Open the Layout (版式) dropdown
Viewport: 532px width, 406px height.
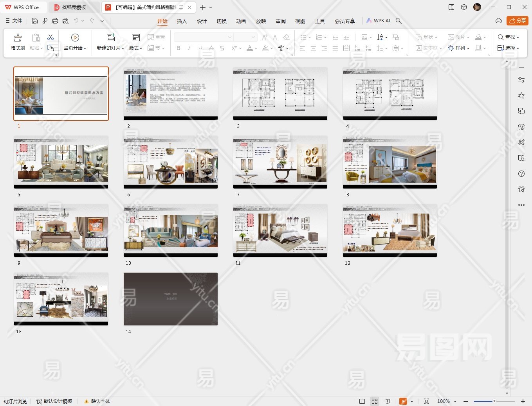pyautogui.click(x=135, y=48)
